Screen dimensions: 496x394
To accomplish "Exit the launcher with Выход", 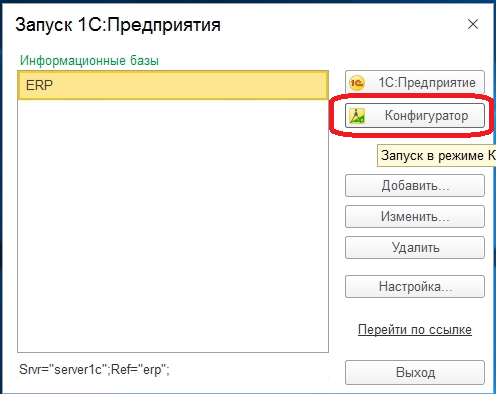I will point(415,372).
